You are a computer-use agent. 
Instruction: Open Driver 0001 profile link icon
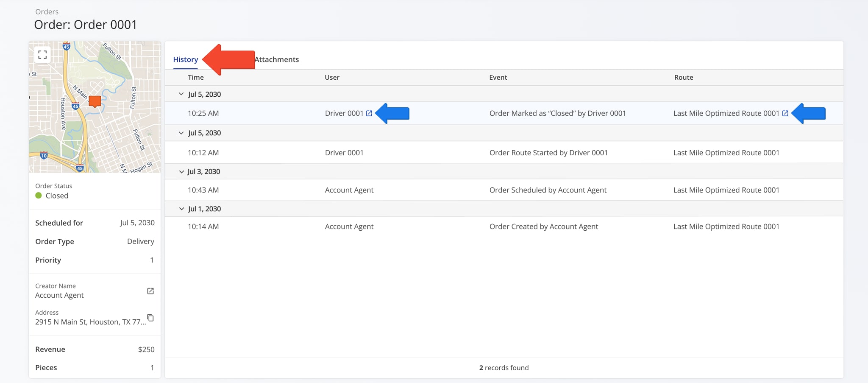coord(369,113)
